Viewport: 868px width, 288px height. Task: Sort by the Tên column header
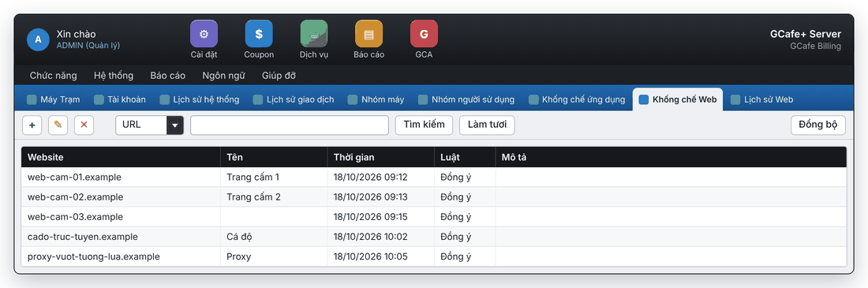click(x=274, y=157)
